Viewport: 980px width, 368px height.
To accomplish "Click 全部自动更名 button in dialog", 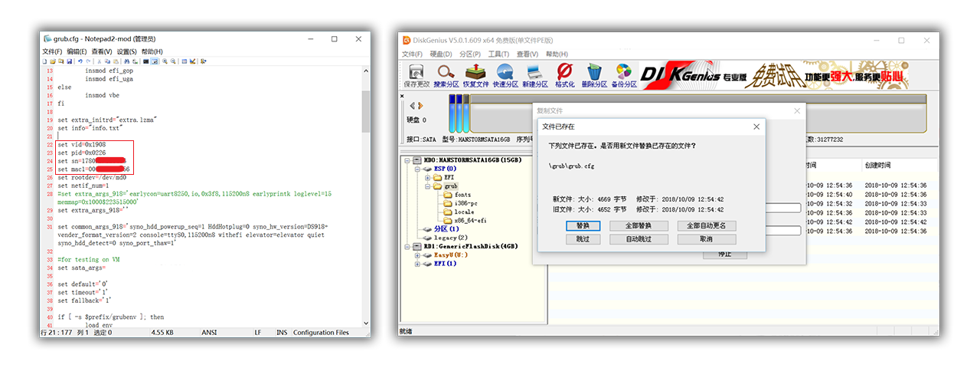I will (706, 226).
